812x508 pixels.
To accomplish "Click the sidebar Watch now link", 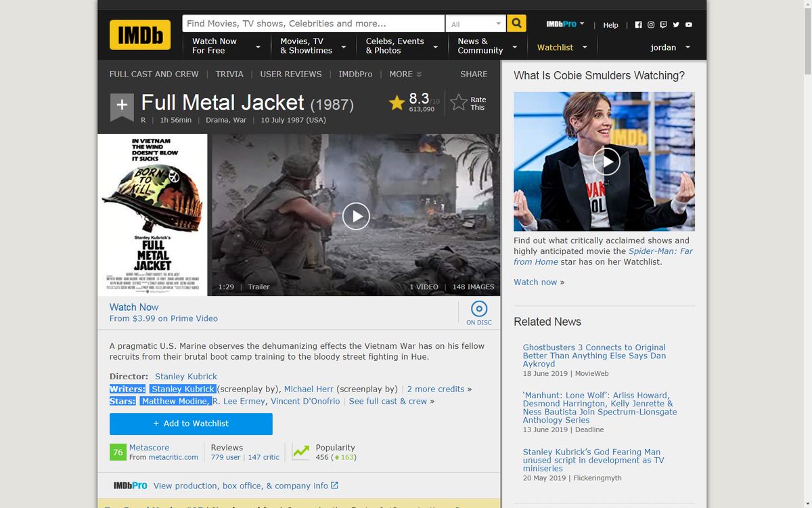I will pos(535,282).
